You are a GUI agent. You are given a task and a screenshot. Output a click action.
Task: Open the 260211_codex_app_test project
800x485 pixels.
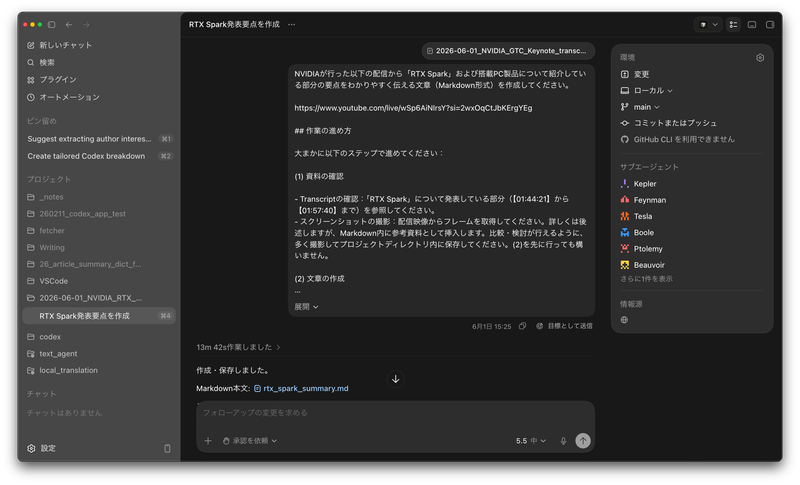(x=76, y=214)
